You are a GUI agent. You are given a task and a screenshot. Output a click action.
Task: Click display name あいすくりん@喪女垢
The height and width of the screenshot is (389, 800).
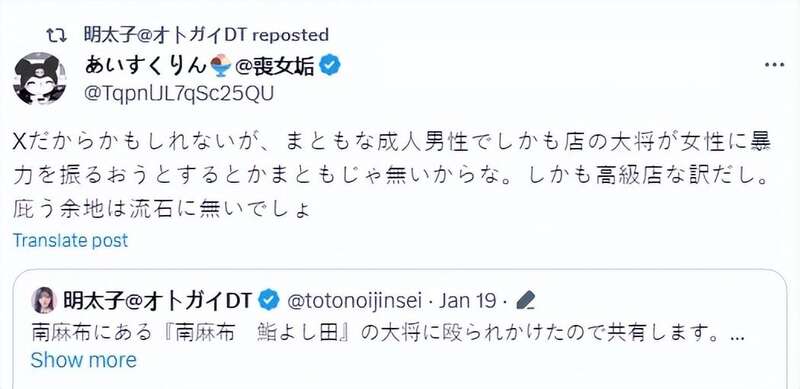tap(199, 65)
